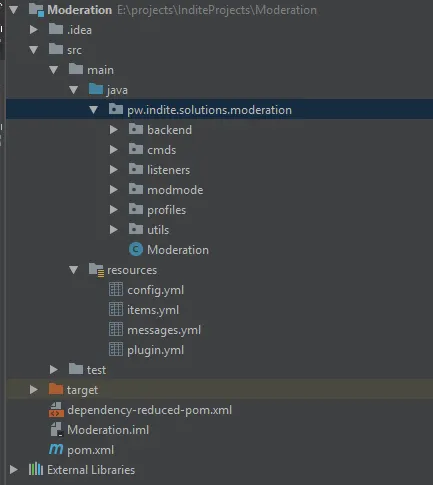Click the resources folder icon
Screen dimensions: 433x485
pyautogui.click(x=96, y=270)
